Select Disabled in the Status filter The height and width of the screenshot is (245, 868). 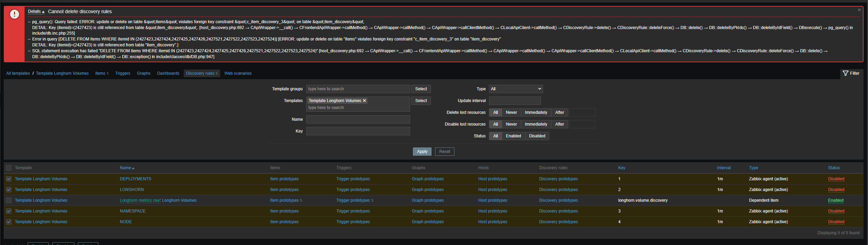[x=537, y=136]
